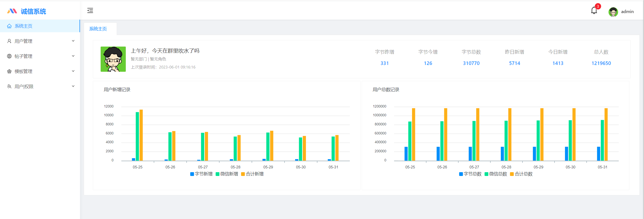Image resolution: width=644 pixels, height=219 pixels.
Task: Expand the 用户管理 submenu arrow
Action: pyautogui.click(x=73, y=41)
